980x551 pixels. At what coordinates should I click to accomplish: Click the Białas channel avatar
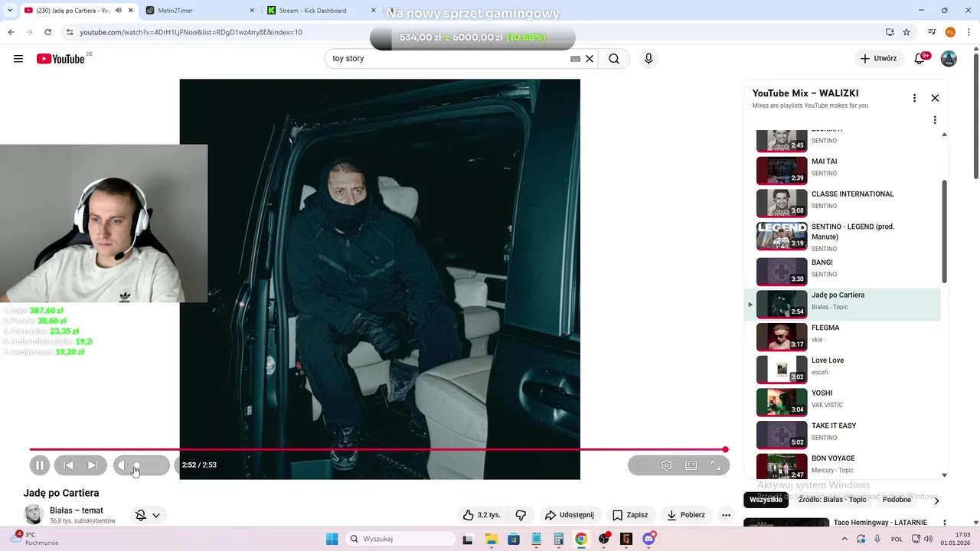pos(34,515)
